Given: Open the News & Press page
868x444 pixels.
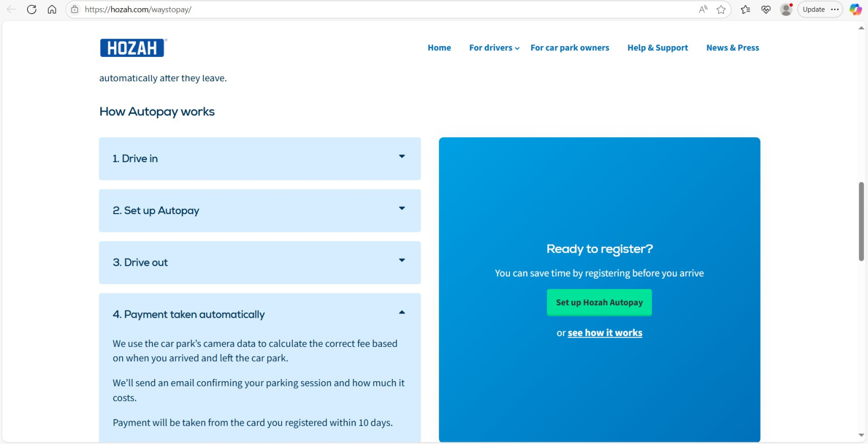Looking at the screenshot, I should 732,48.
